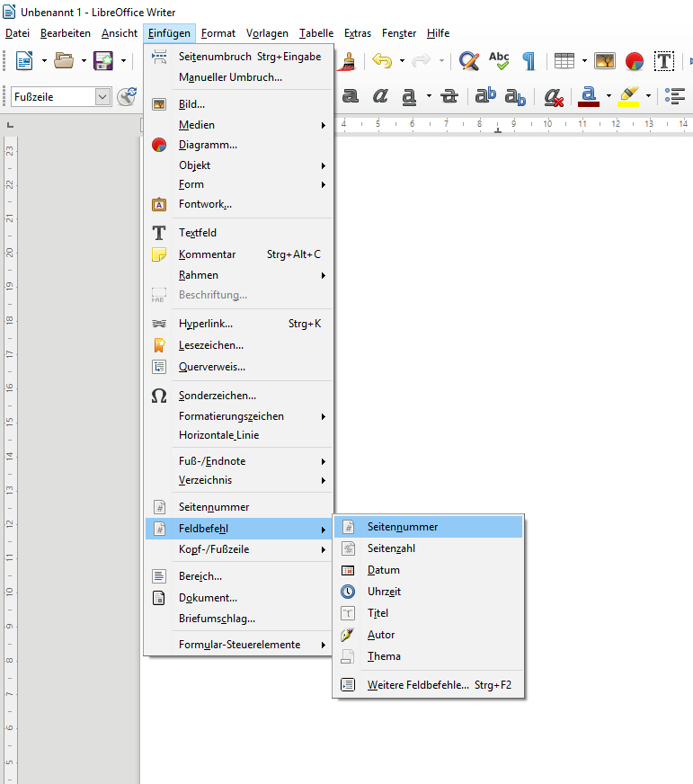Viewport: 693px width, 784px height.
Task: Open the Vorlagen menu
Action: click(267, 33)
